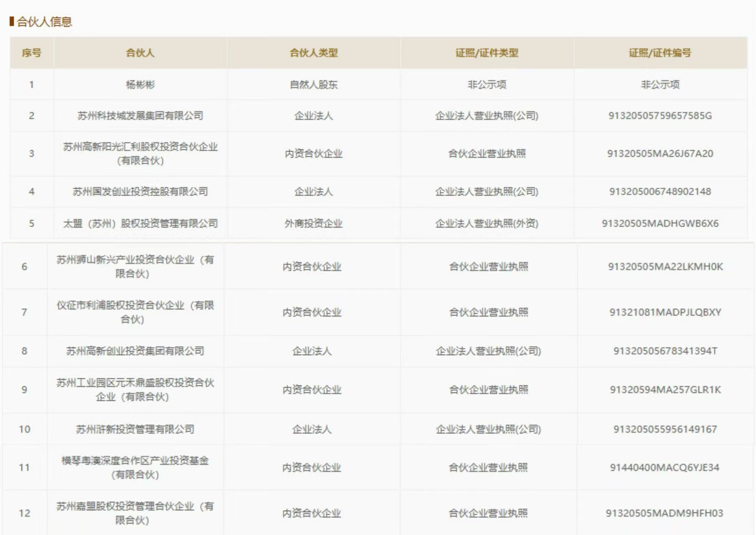Select license number 91440400MACQ6YJE34
The height and width of the screenshot is (535, 756).
click(664, 467)
